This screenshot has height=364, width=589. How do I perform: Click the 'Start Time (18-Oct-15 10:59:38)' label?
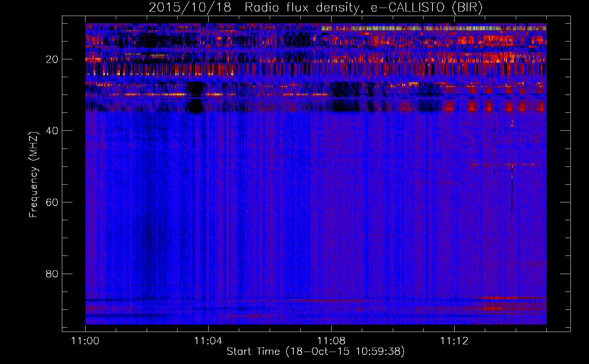316,352
